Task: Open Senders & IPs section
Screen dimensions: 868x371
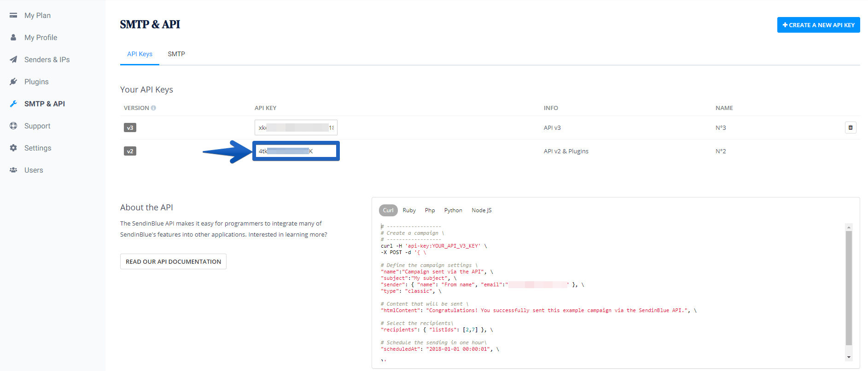Action: tap(47, 59)
